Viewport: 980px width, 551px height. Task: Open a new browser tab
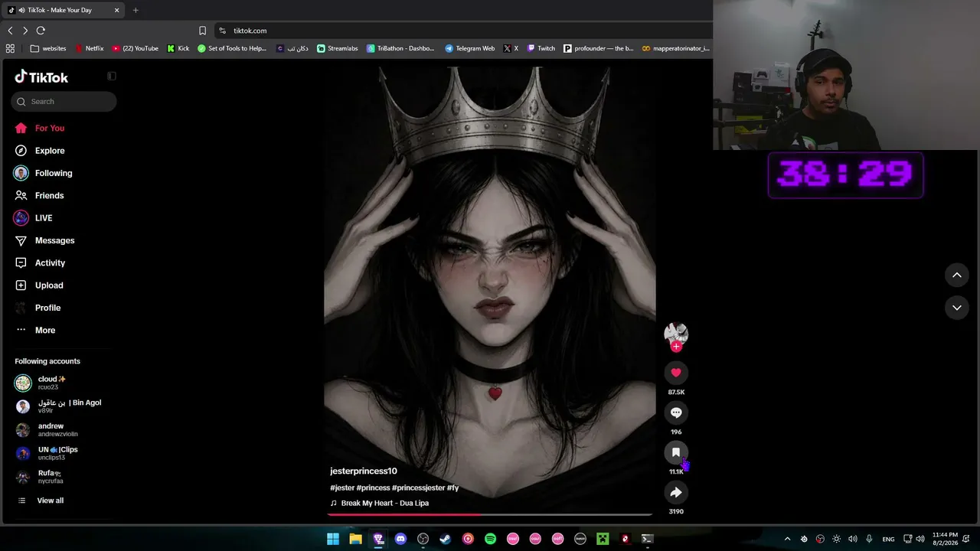click(x=136, y=10)
